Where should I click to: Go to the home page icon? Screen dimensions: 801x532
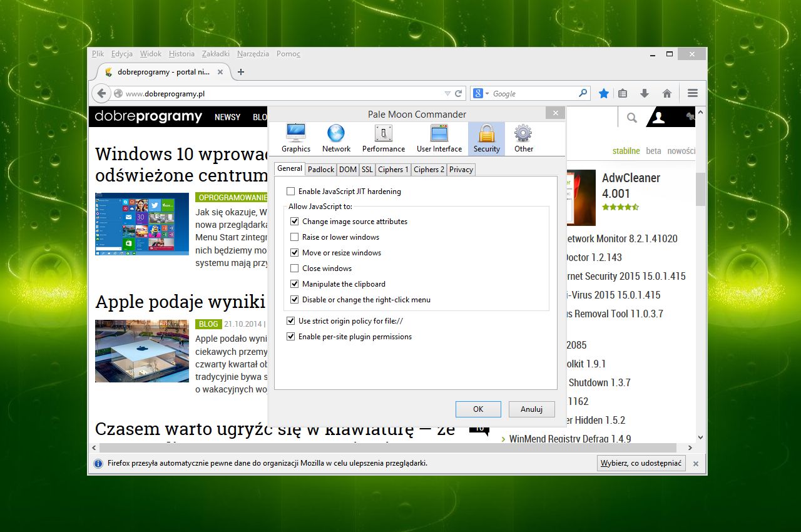pos(667,93)
